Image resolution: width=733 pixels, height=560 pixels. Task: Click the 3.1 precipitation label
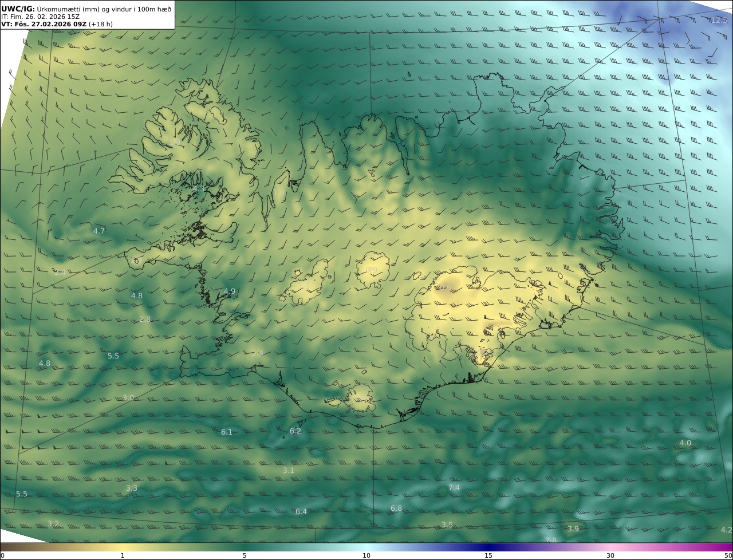289,471
